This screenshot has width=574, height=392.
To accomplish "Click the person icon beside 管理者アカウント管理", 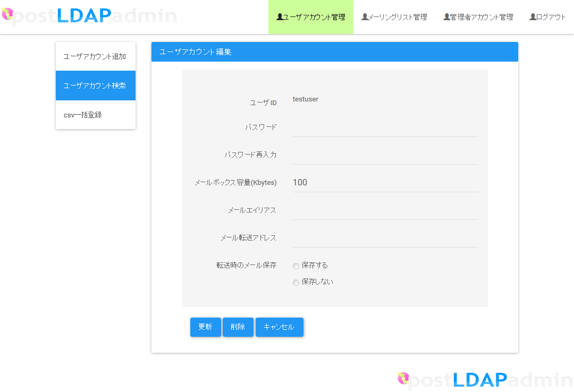I will (x=446, y=17).
